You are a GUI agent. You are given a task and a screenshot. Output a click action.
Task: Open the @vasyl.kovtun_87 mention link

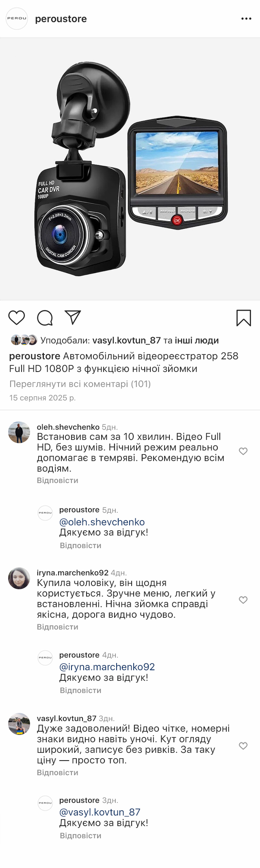point(100,812)
